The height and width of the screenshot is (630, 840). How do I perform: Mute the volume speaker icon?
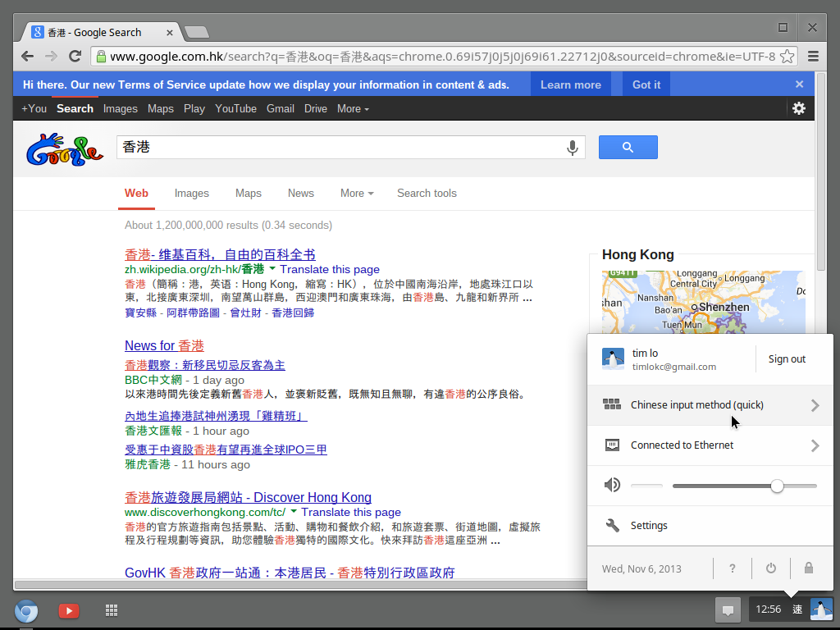612,486
